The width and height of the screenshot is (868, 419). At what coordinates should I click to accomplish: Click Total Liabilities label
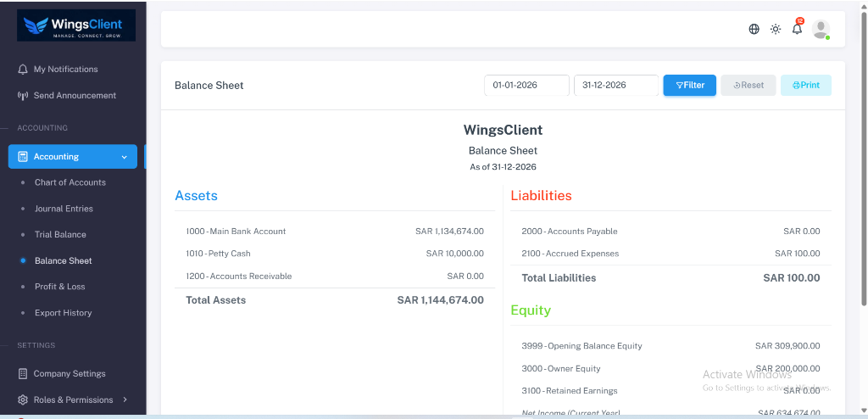click(559, 278)
